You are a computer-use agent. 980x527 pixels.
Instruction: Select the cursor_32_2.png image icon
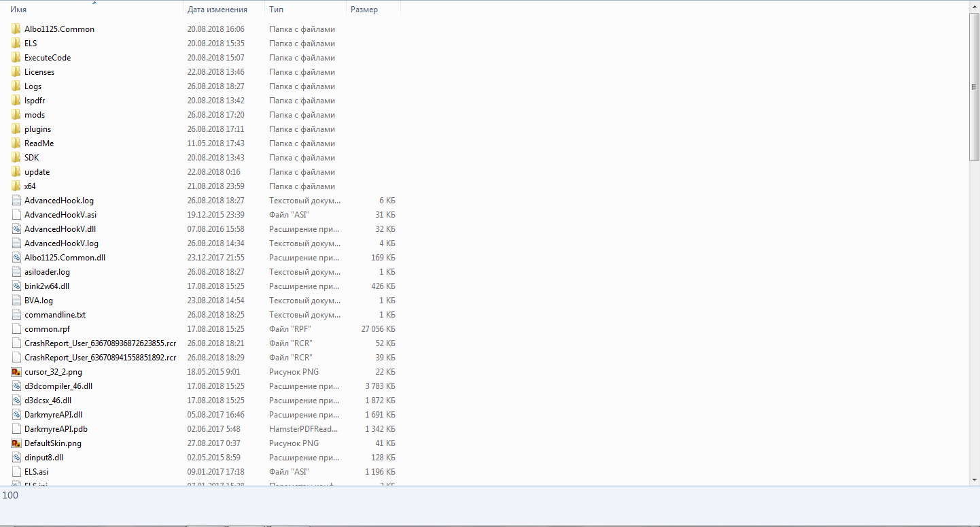17,372
